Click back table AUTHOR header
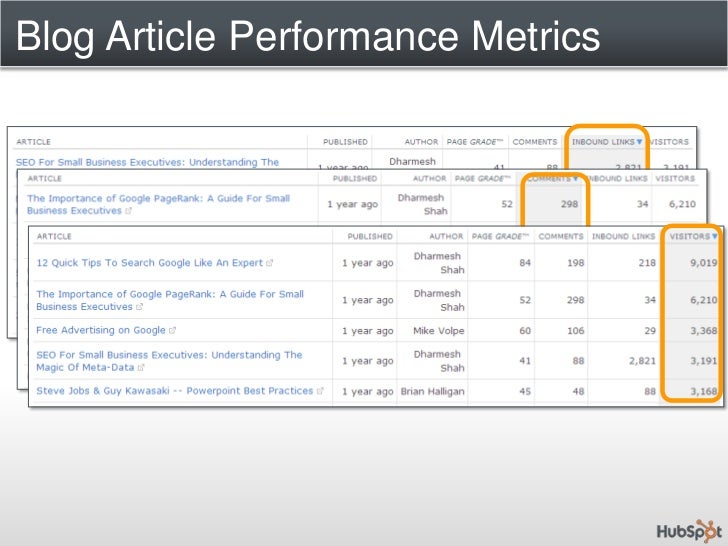Screen dimensions: 728x546 (x=421, y=142)
